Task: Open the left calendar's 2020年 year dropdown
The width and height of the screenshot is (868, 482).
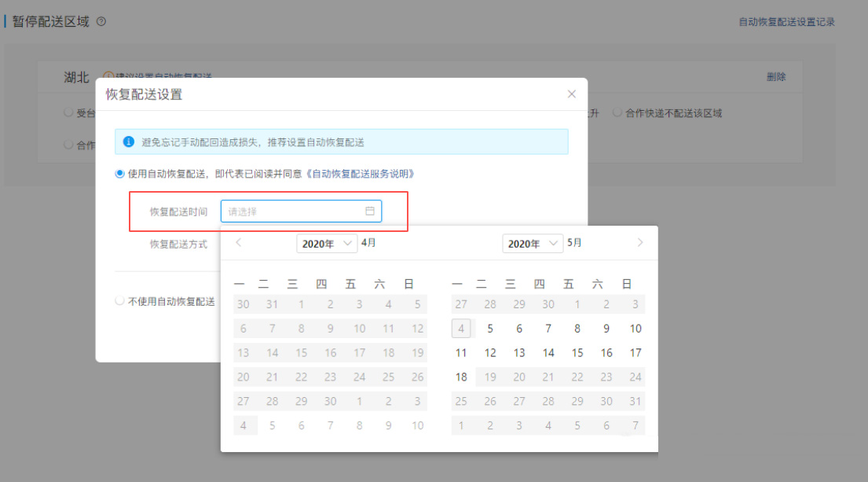Action: point(326,243)
